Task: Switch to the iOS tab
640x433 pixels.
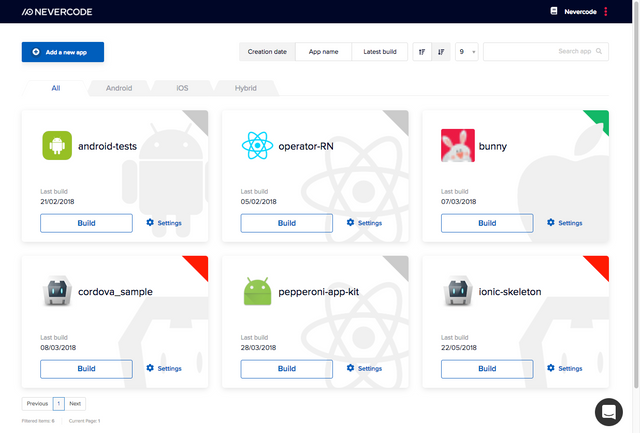Action: click(x=182, y=88)
